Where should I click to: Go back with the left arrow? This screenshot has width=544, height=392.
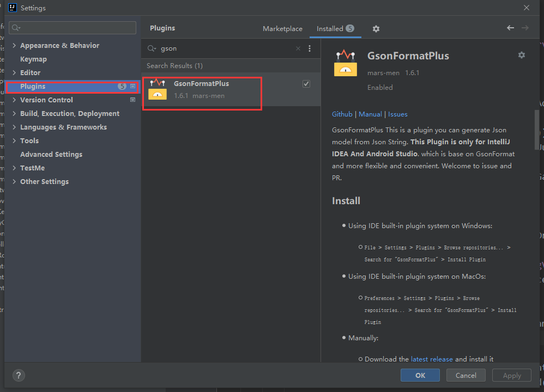(510, 28)
